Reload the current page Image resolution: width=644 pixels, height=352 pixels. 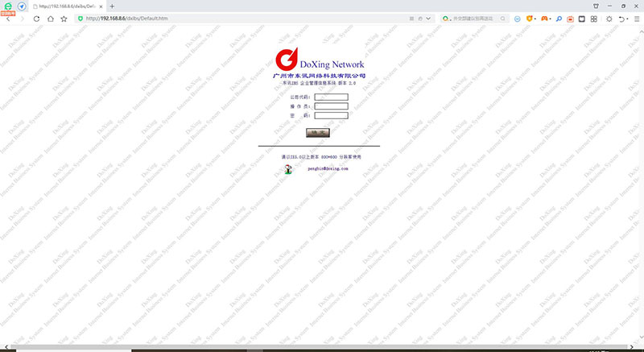[x=36, y=19]
